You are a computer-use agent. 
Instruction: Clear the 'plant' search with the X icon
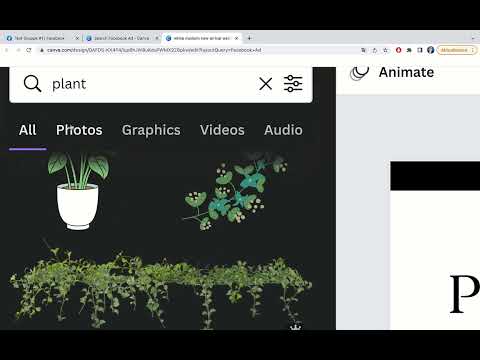265,84
